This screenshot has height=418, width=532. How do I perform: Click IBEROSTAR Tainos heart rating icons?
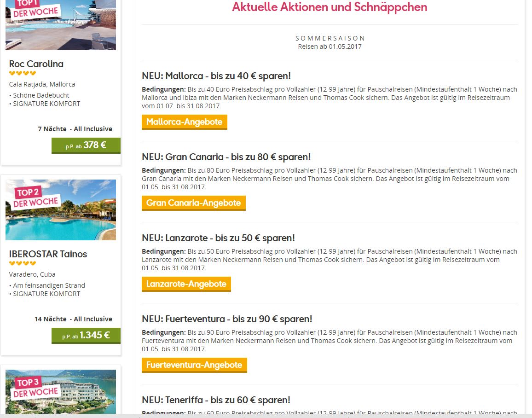click(x=23, y=263)
